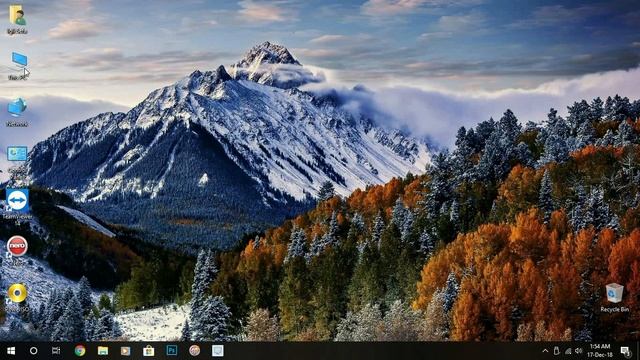The width and height of the screenshot is (640, 360).
Task: Open the light blue monitor taskbar app
Action: tap(218, 351)
